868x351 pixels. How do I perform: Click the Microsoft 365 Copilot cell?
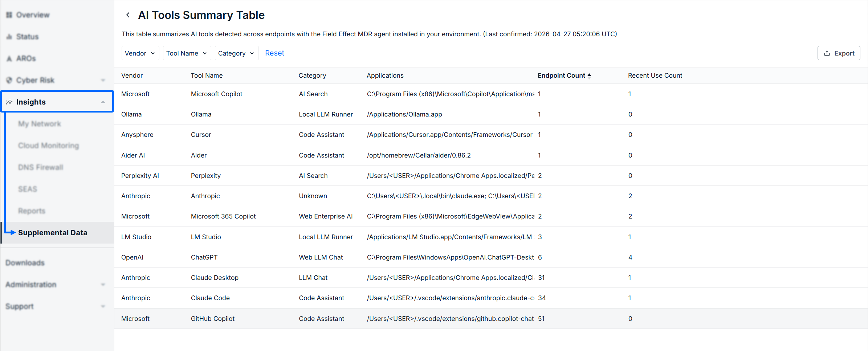223,216
